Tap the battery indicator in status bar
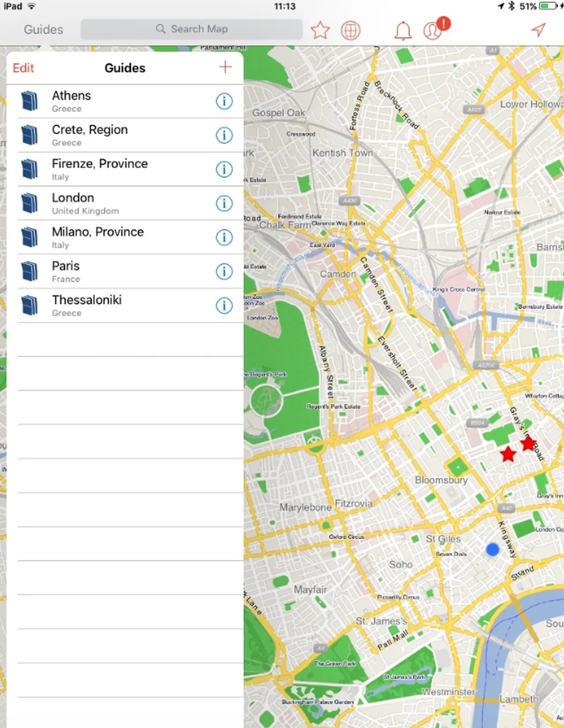 pyautogui.click(x=549, y=6)
